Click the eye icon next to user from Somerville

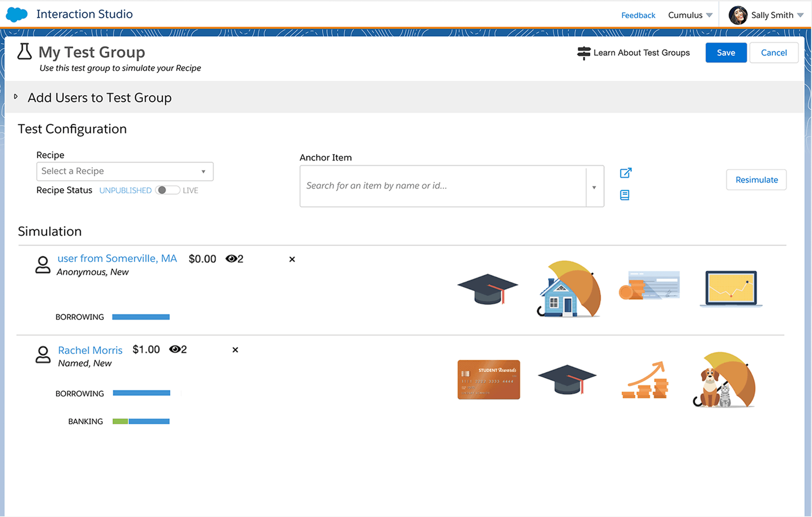pos(232,258)
